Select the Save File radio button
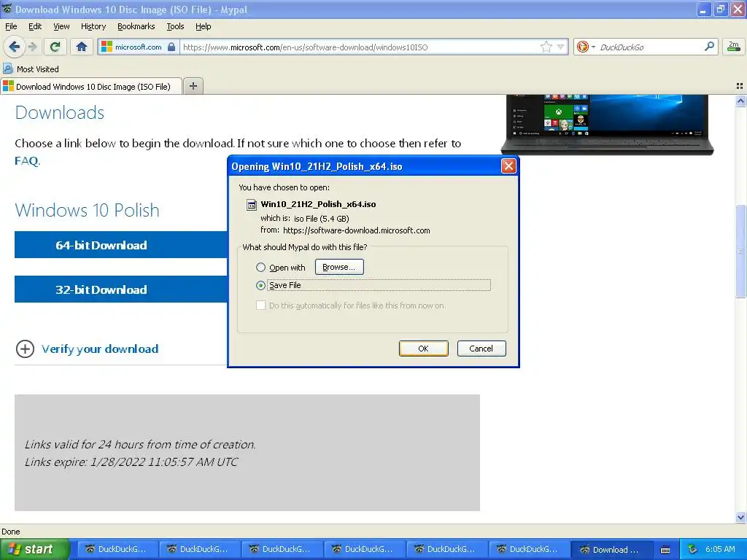747x560 pixels. [260, 285]
